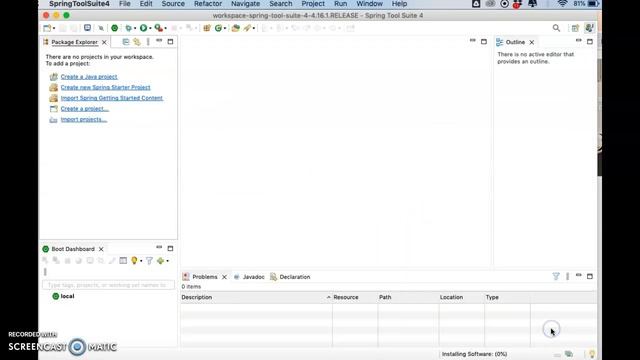Click the Installing Software progress status
Image resolution: width=640 pixels, height=360 pixels.
coord(474,354)
